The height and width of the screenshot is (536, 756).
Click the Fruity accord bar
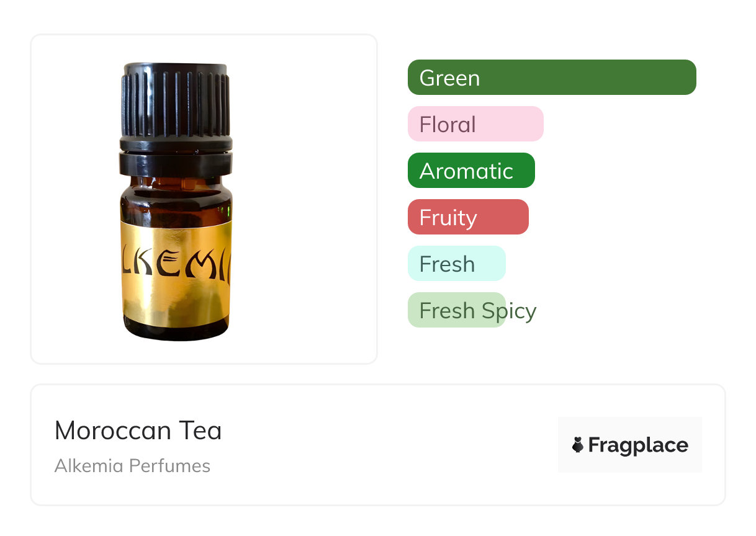tap(468, 217)
